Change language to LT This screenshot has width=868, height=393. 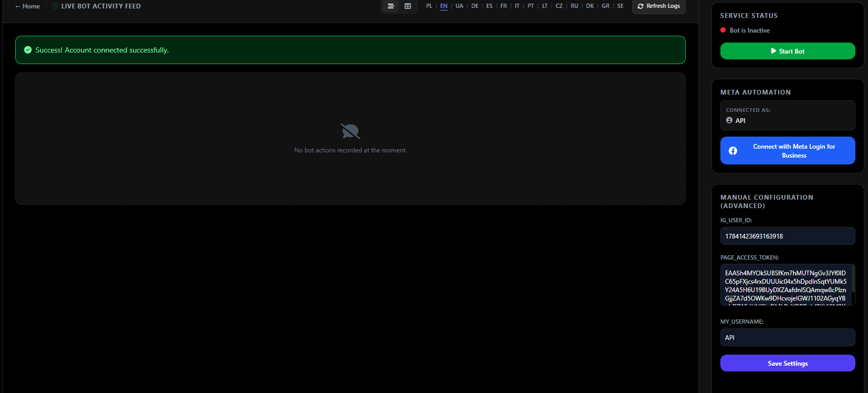545,6
